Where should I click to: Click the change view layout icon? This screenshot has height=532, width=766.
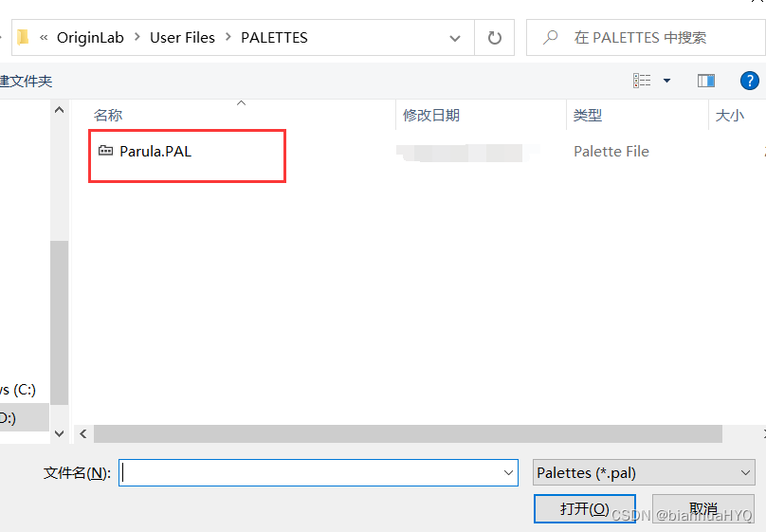(642, 81)
